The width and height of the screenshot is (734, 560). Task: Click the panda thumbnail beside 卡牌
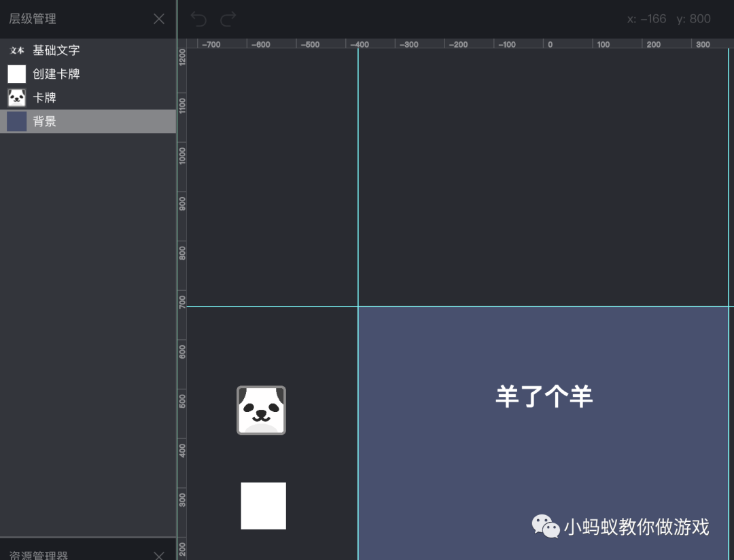tap(17, 97)
